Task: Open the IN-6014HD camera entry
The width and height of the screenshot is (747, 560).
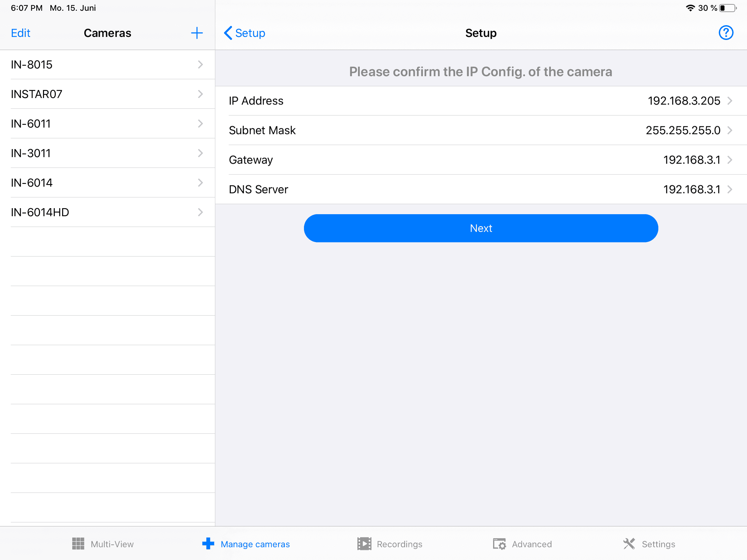Action: click(40, 212)
